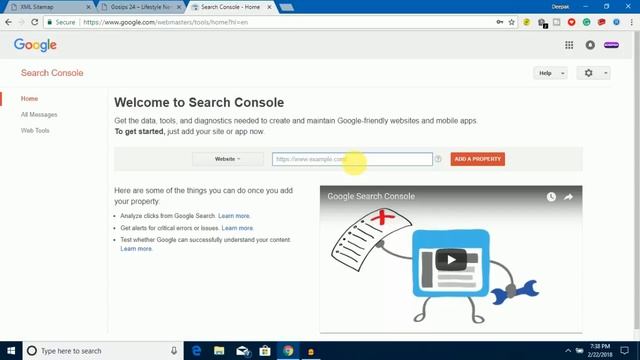Screen dimensions: 640x360
Task: Click help question mark beside URL field
Action: click(x=438, y=159)
